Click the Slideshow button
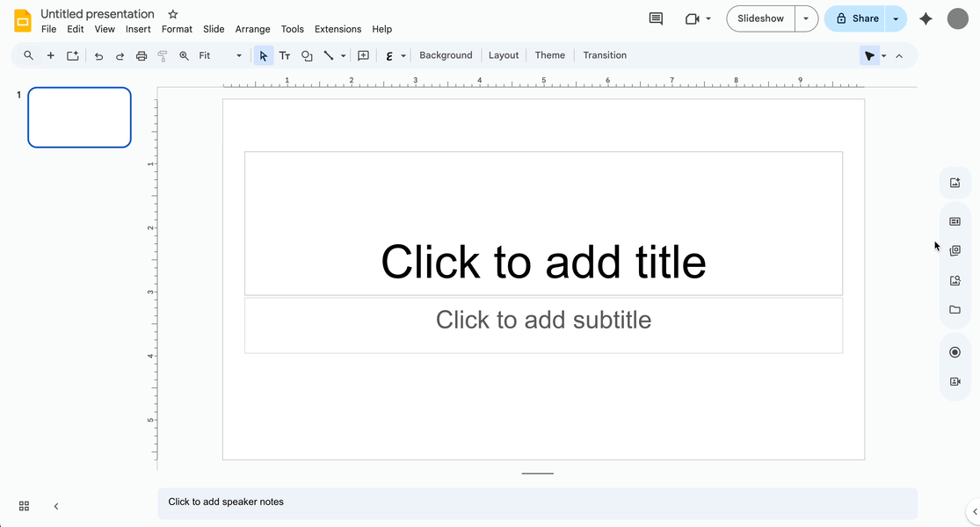 coord(759,18)
